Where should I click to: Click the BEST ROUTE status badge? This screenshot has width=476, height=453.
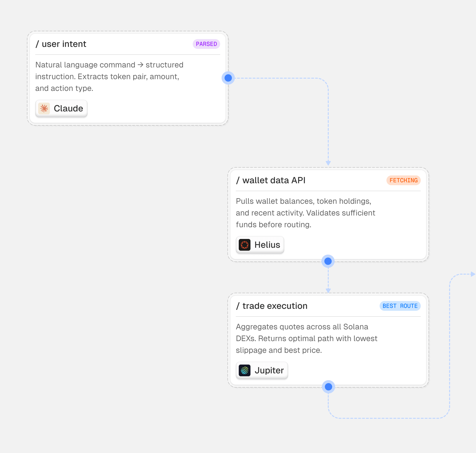[x=400, y=306]
